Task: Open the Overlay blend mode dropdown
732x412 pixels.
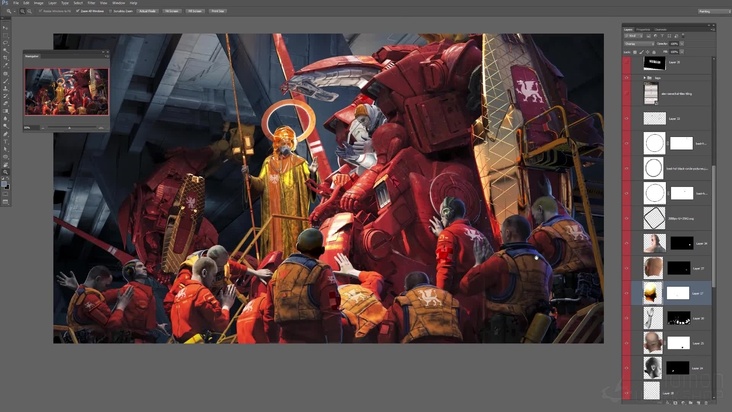Action: tap(639, 44)
